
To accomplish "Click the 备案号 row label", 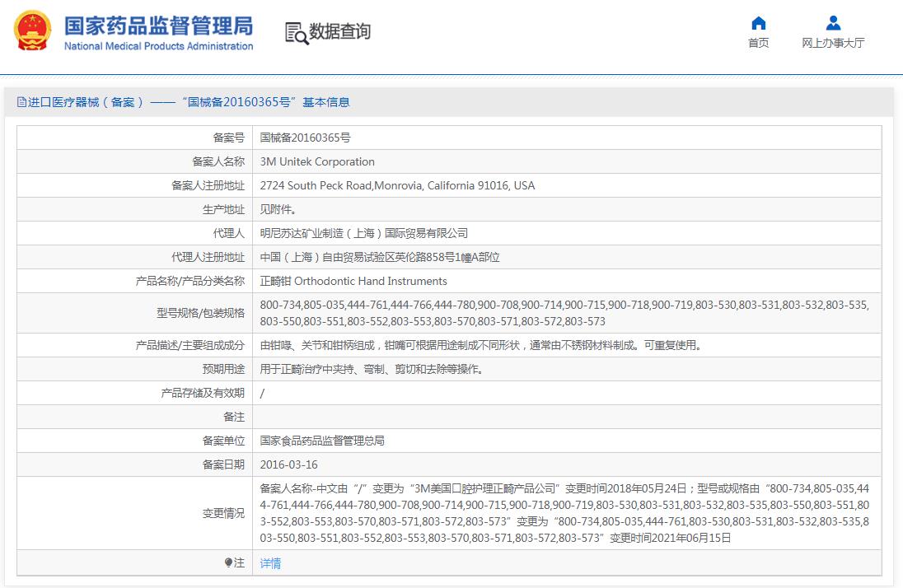I will (228, 138).
